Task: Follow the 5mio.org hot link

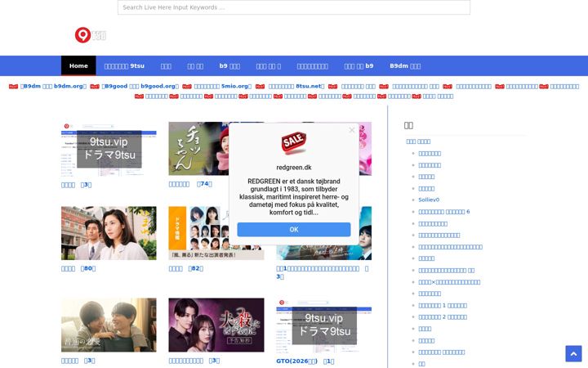Action: click(223, 86)
